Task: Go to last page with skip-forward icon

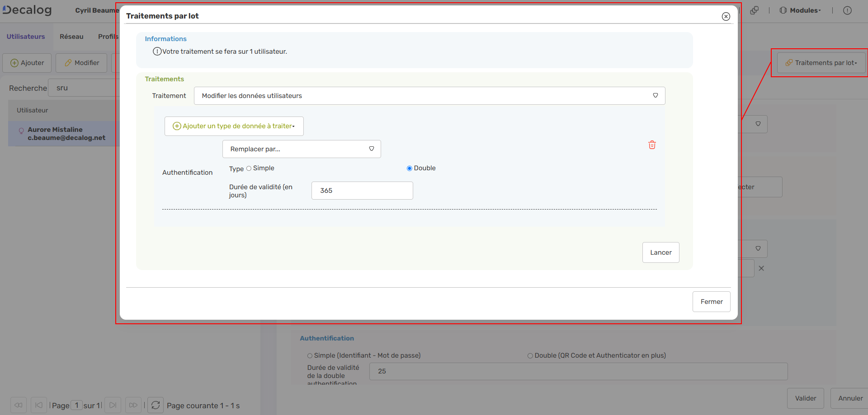Action: [133, 405]
